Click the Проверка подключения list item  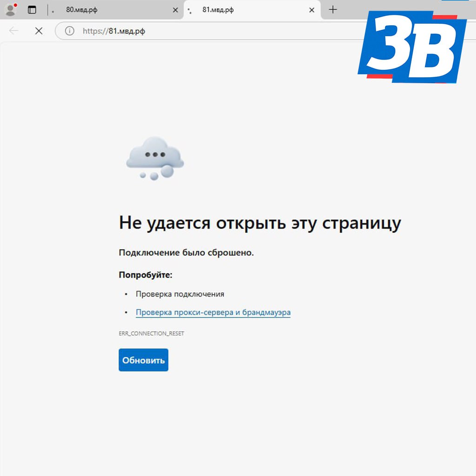180,294
